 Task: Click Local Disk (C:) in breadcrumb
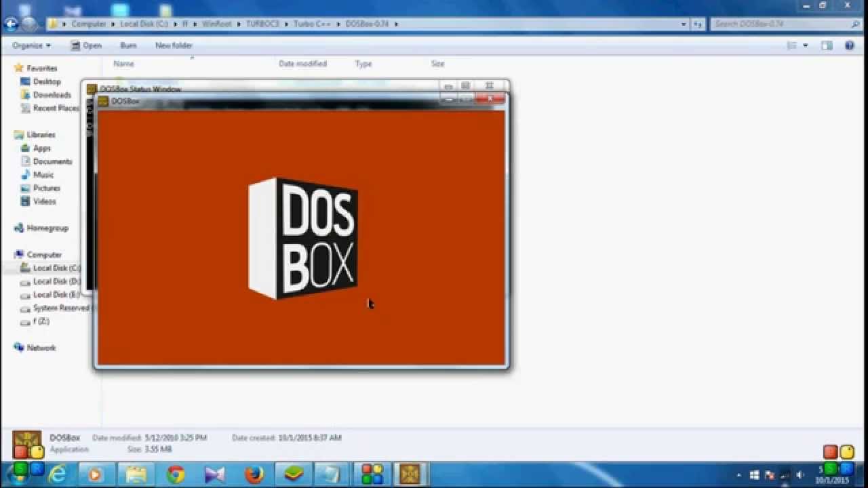pos(144,24)
